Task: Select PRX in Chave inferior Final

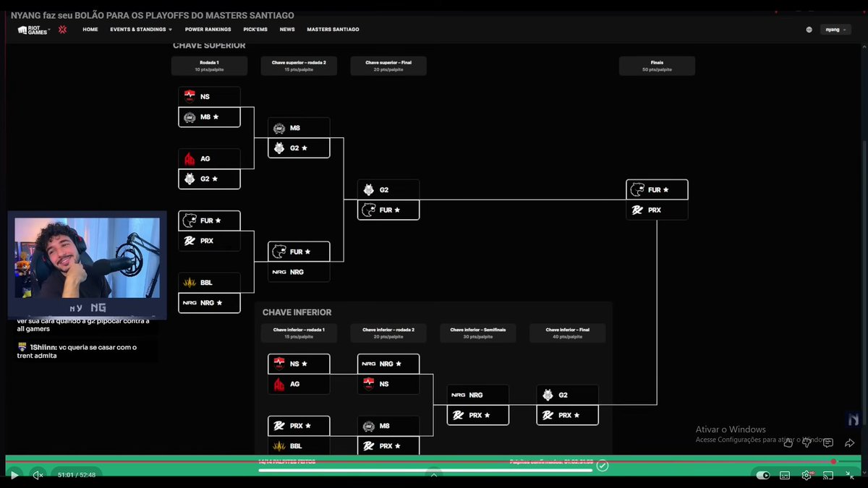Action: tap(568, 415)
